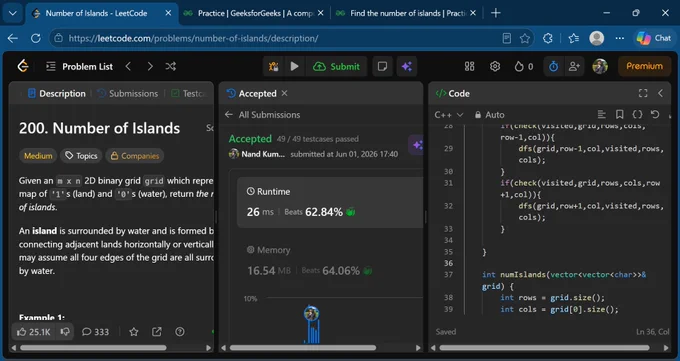Switch to the Testcase tab
Viewport: 680px width, 361px height.
click(x=189, y=93)
